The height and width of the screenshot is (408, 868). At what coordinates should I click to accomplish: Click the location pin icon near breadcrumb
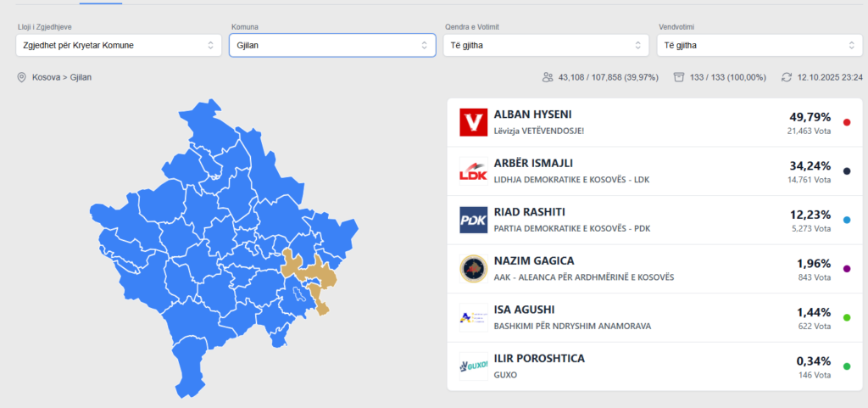22,77
